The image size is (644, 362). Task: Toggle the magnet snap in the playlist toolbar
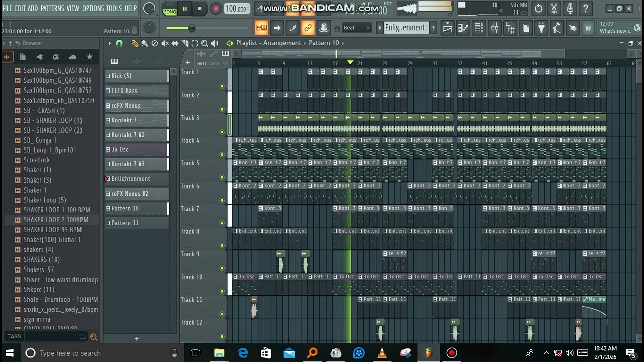coord(119,43)
